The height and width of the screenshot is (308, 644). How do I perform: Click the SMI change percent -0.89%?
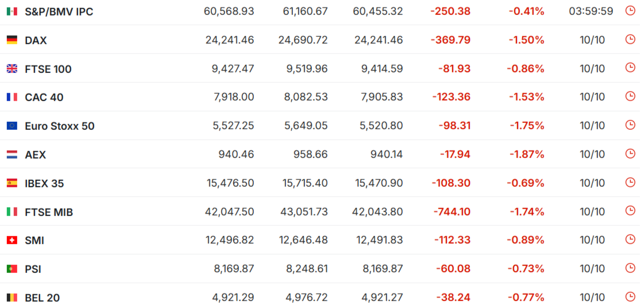point(525,240)
